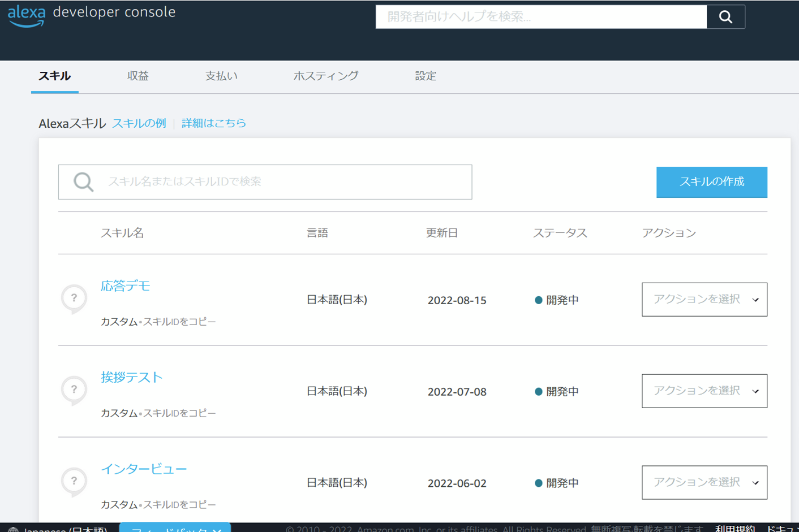
Task: Copy the skill ID for 応答デモ
Action: pos(179,322)
